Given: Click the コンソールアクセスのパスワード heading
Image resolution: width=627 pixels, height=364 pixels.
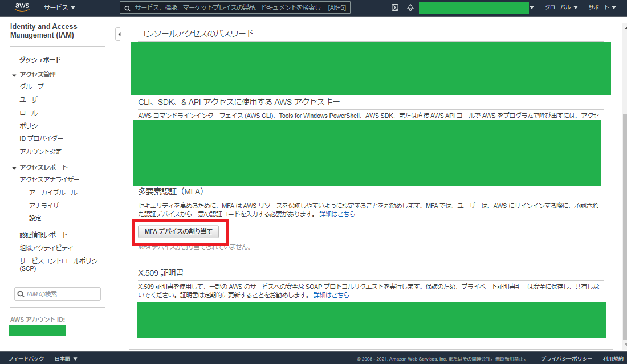Looking at the screenshot, I should (x=196, y=33).
